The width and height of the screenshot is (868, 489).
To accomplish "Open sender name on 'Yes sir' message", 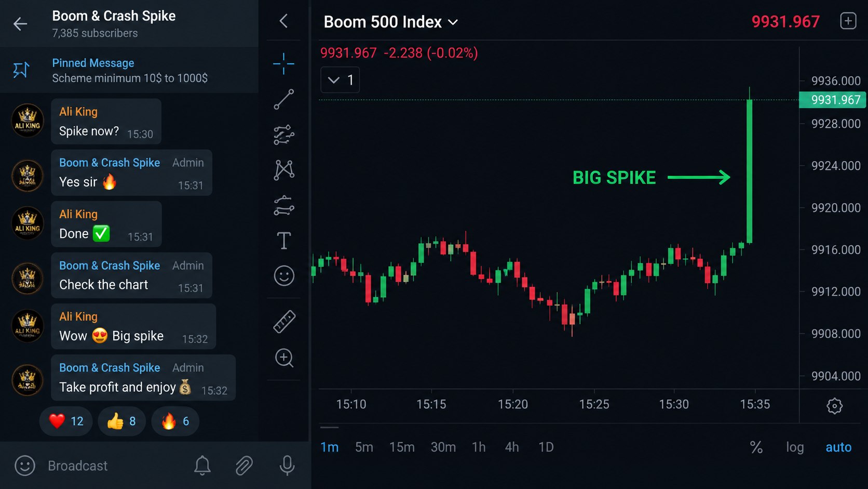I will pyautogui.click(x=110, y=163).
